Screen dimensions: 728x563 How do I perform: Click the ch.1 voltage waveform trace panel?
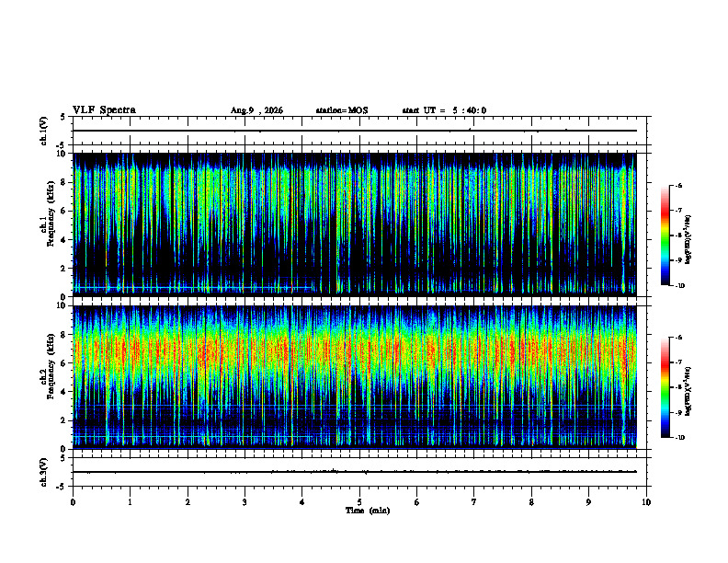click(359, 131)
